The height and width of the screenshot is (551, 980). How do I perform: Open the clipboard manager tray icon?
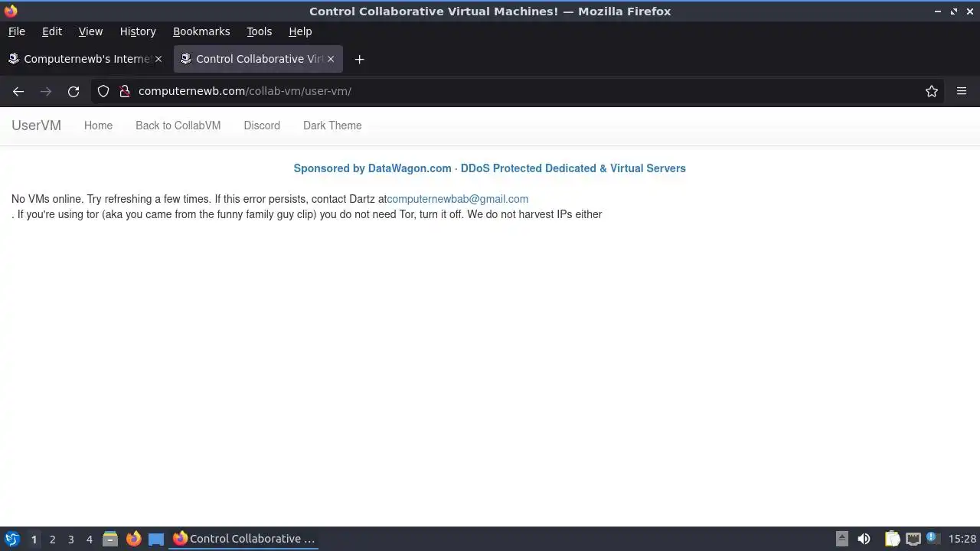(x=892, y=539)
